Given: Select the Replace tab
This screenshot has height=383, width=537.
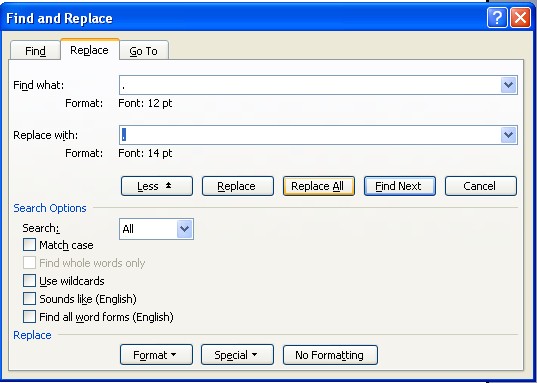Looking at the screenshot, I should pyautogui.click(x=89, y=50).
